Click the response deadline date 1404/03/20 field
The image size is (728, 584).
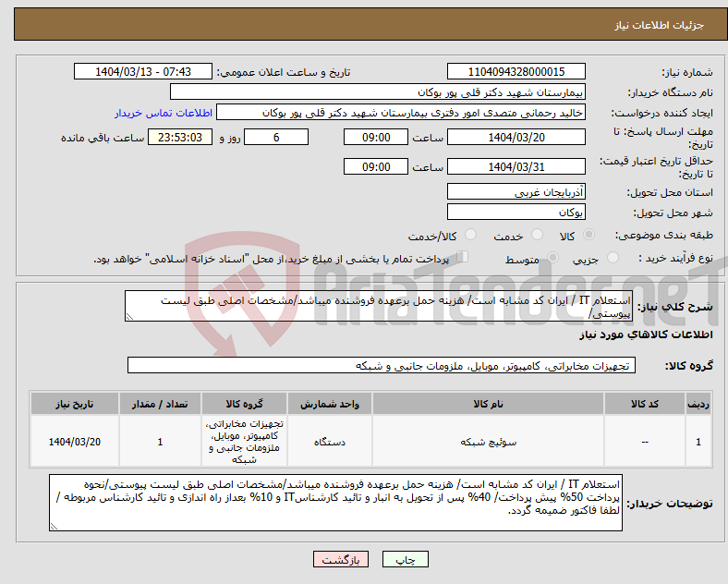tap(516, 138)
